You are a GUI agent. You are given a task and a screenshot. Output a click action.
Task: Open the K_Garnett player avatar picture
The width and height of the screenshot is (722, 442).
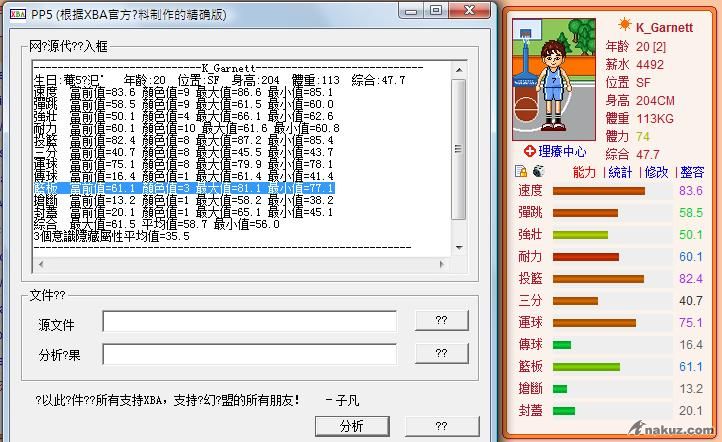554,80
